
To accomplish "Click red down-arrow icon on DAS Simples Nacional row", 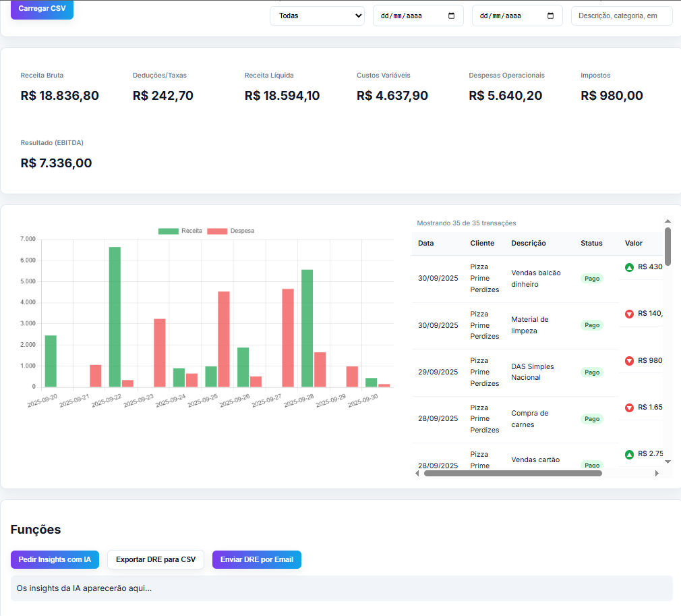I will pos(629,361).
